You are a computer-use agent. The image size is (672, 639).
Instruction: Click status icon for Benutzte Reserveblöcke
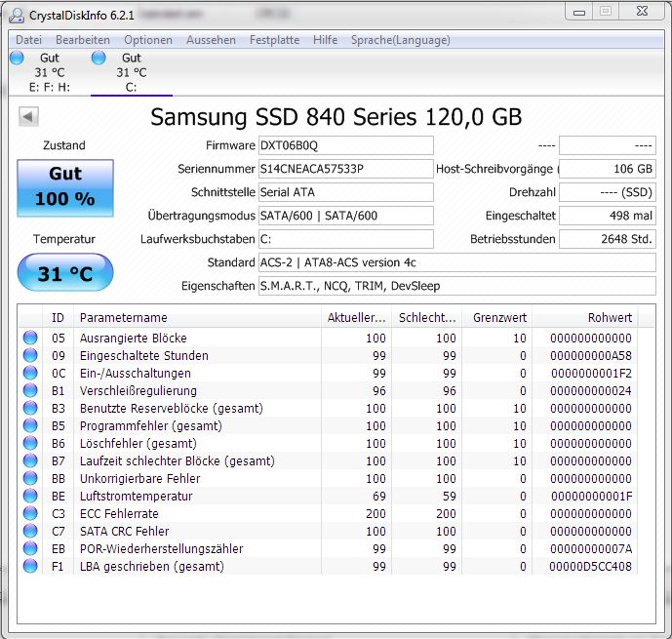click(x=30, y=408)
